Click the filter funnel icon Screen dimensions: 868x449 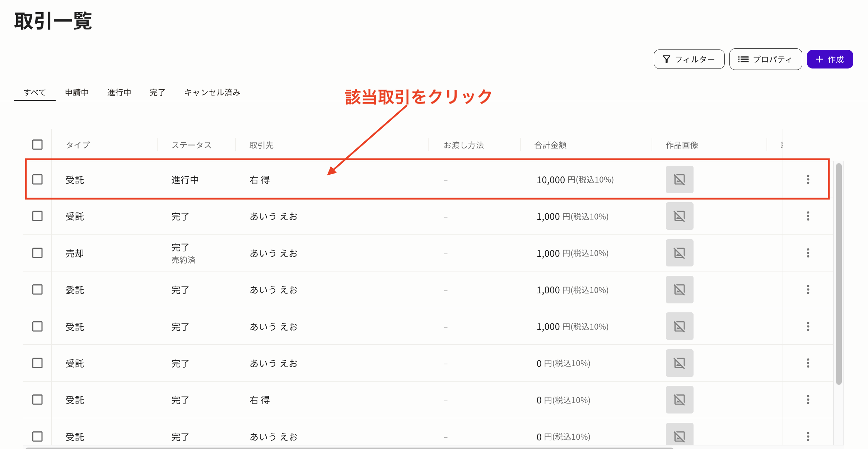coord(666,59)
